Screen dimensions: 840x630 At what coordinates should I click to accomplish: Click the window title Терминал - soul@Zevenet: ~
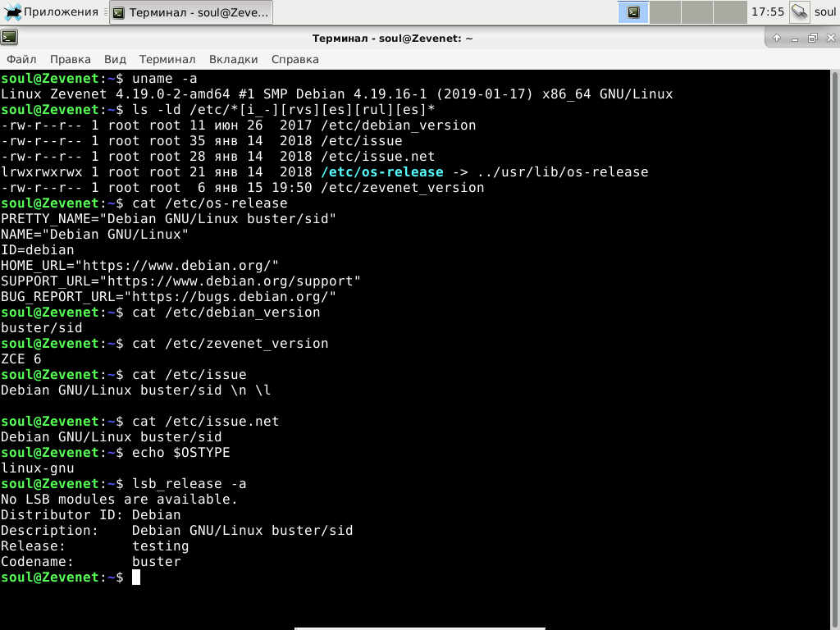[x=393, y=38]
